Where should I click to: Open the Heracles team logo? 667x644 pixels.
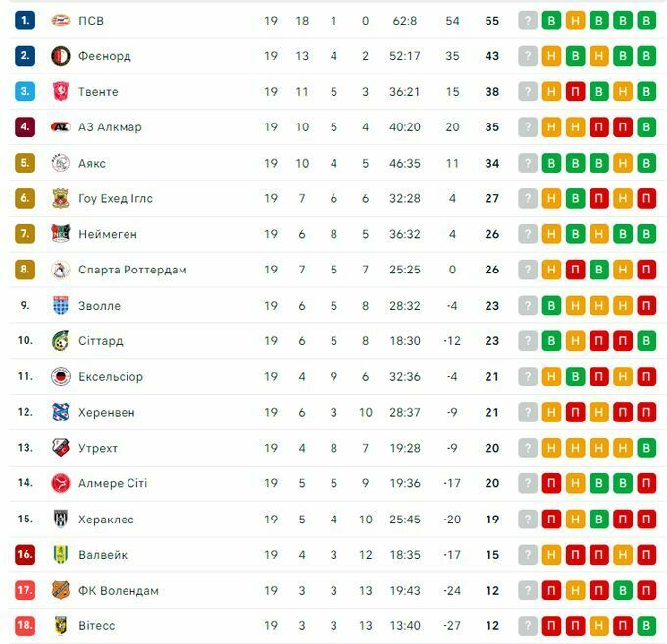tap(61, 520)
